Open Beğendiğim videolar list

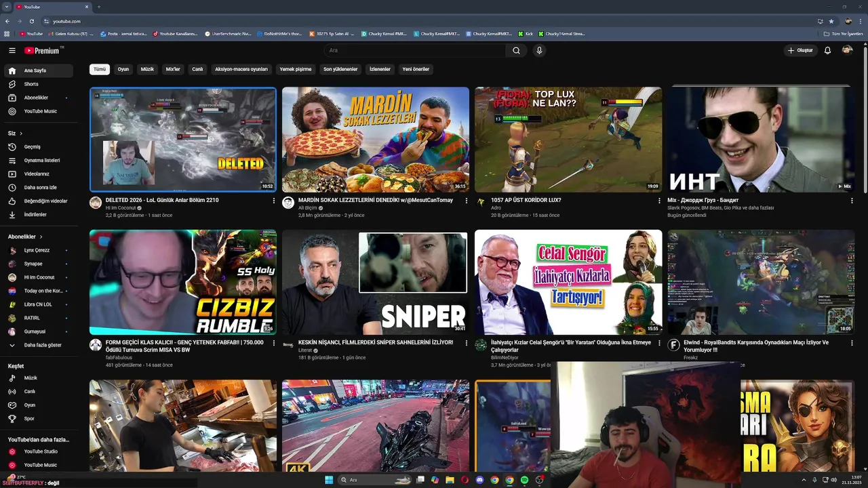(39, 201)
